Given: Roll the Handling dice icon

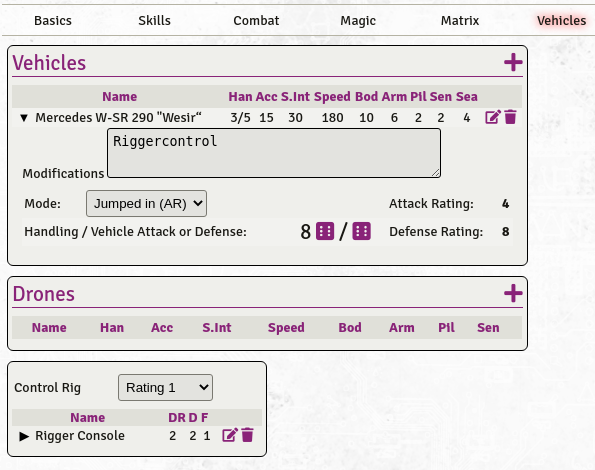Looking at the screenshot, I should 325,231.
